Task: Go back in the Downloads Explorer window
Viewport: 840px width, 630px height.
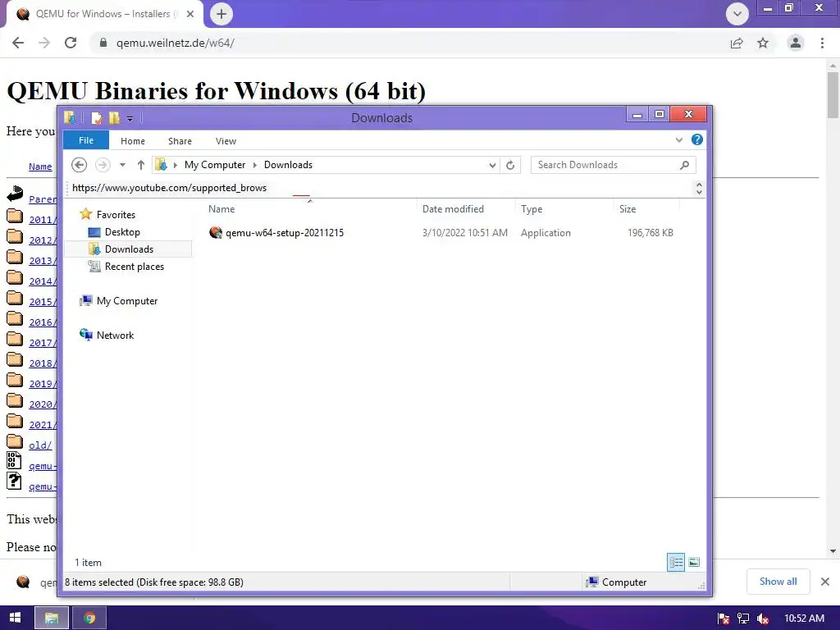Action: click(80, 165)
